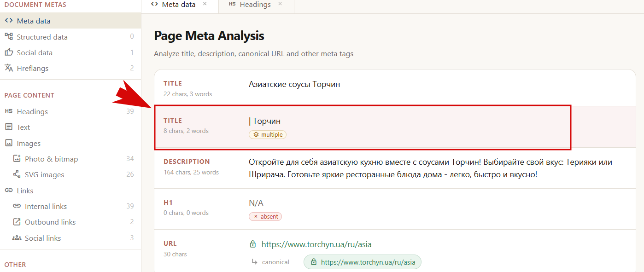The width and height of the screenshot is (644, 272).
Task: Close the Headings tab
Action: 280,4
